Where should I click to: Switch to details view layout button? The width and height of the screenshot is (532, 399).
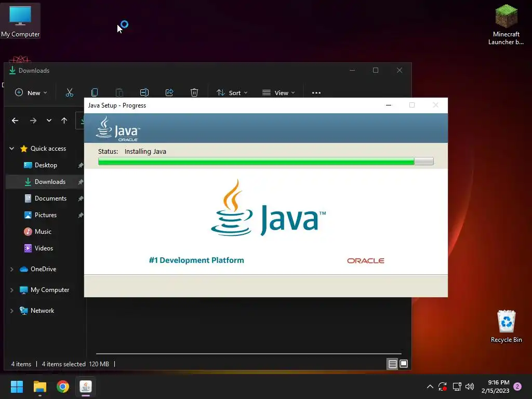click(393, 364)
